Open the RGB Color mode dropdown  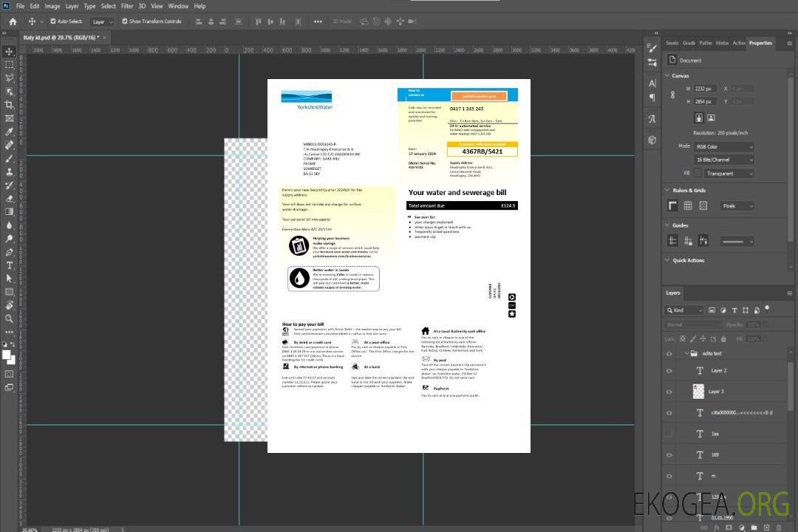tap(723, 146)
